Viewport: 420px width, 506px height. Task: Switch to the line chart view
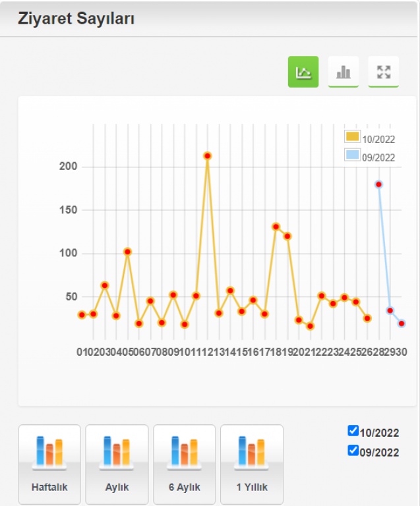point(303,72)
